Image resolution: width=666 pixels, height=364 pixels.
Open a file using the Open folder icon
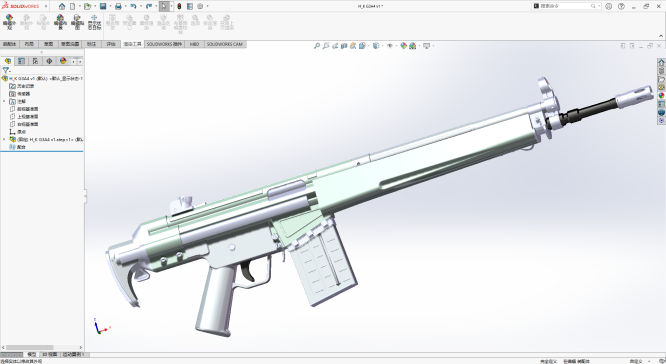pyautogui.click(x=87, y=6)
